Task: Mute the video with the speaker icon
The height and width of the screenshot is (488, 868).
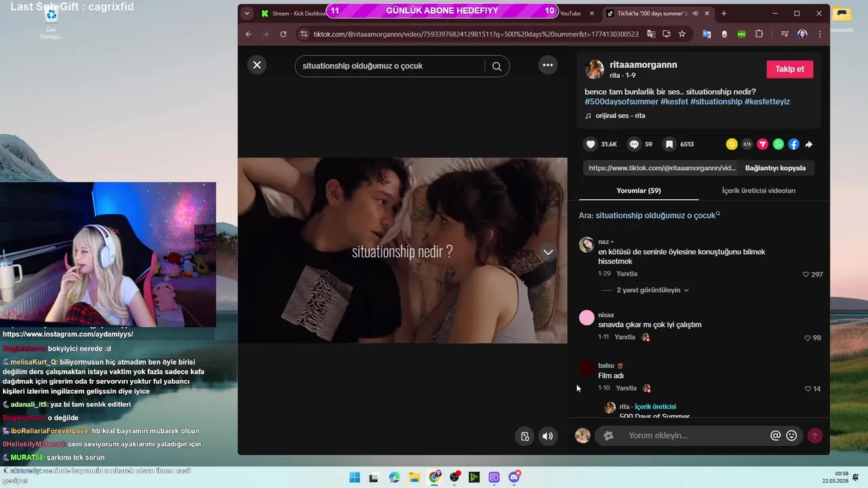Action: click(x=547, y=436)
